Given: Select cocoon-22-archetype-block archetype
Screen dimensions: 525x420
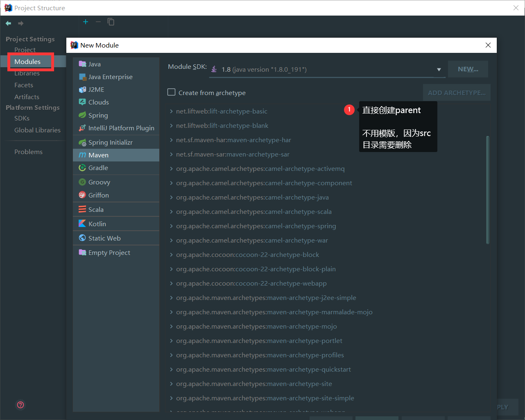Looking at the screenshot, I should (x=247, y=254).
